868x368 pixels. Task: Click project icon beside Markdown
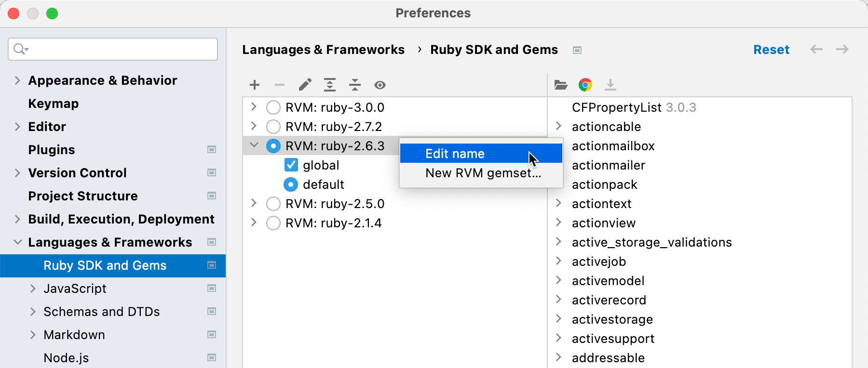coord(212,335)
